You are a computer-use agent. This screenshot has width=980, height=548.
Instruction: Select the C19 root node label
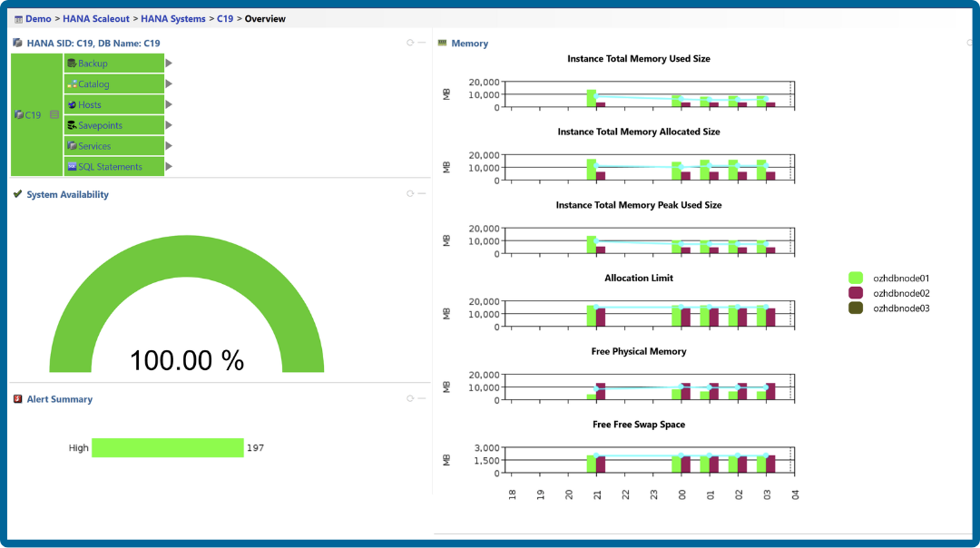pyautogui.click(x=34, y=115)
